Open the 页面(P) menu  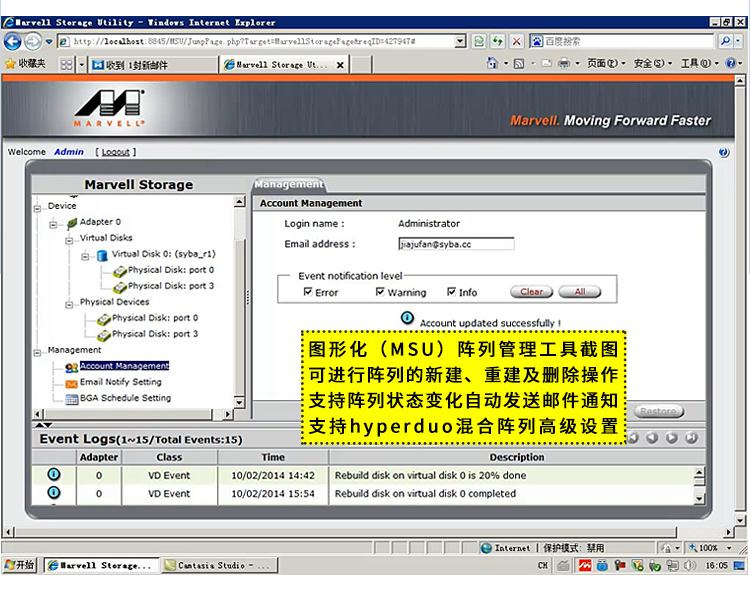point(606,63)
